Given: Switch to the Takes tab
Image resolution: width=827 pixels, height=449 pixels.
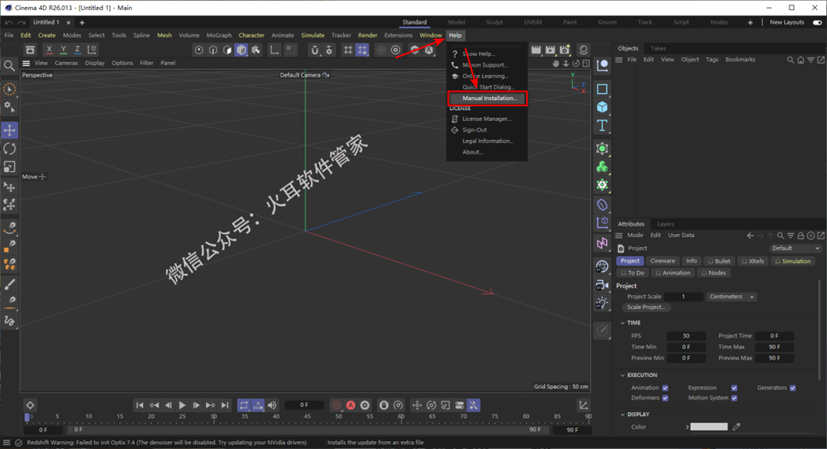Looking at the screenshot, I should 658,49.
